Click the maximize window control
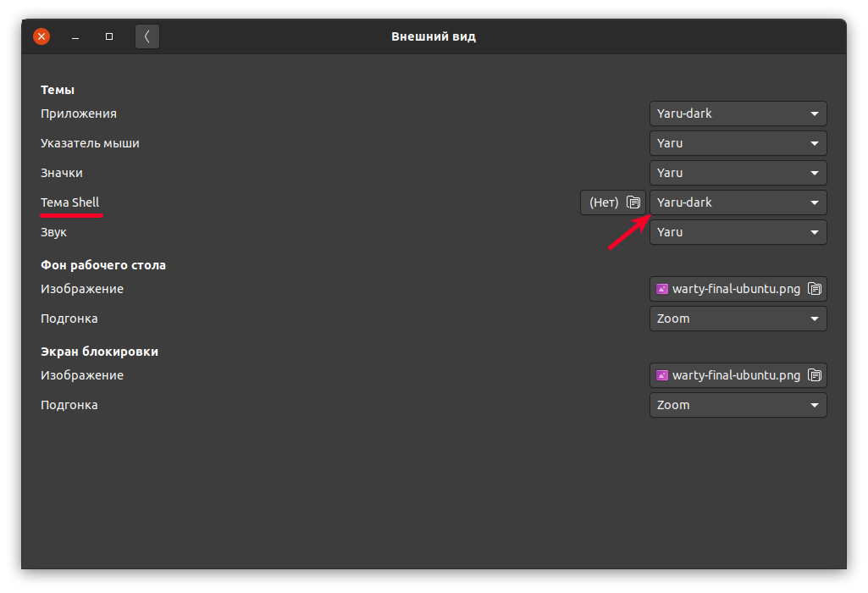This screenshot has height=593, width=868. point(108,36)
